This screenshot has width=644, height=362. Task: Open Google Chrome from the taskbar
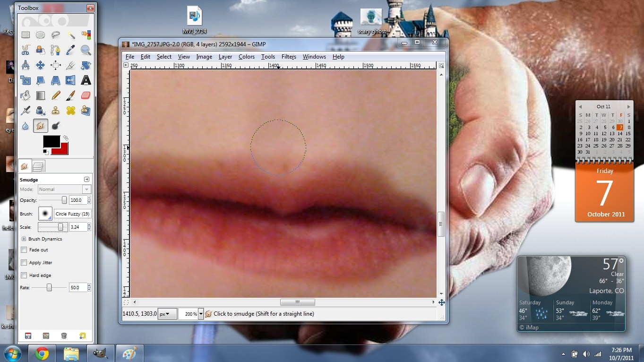(x=42, y=353)
